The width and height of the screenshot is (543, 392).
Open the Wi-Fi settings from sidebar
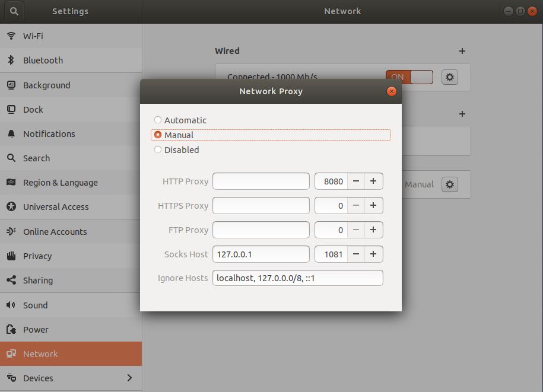[x=12, y=36]
